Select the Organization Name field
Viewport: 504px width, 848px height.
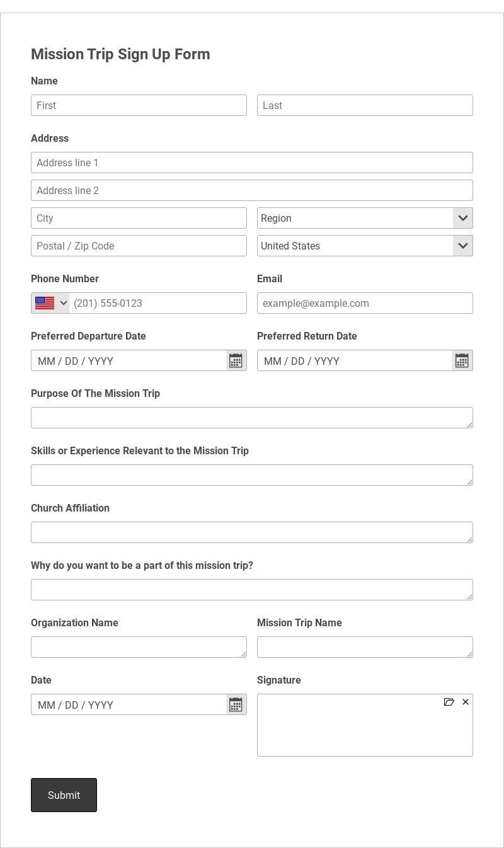pyautogui.click(x=139, y=647)
